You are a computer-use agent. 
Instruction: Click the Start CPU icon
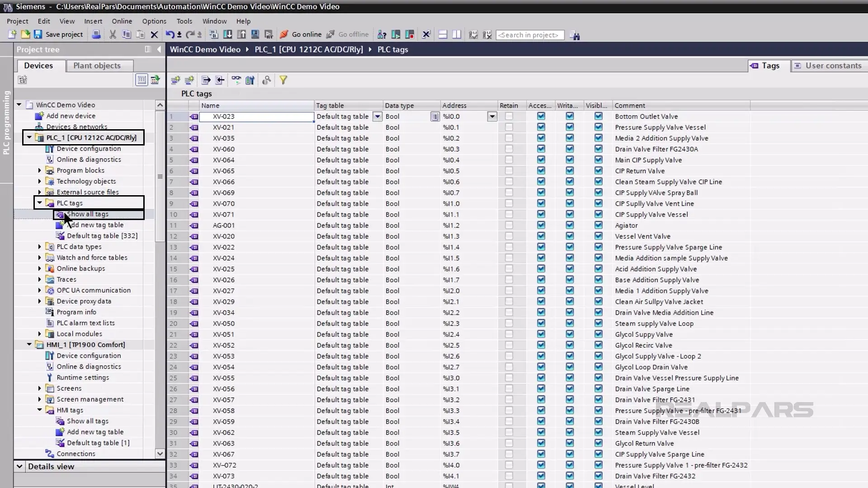tap(396, 34)
